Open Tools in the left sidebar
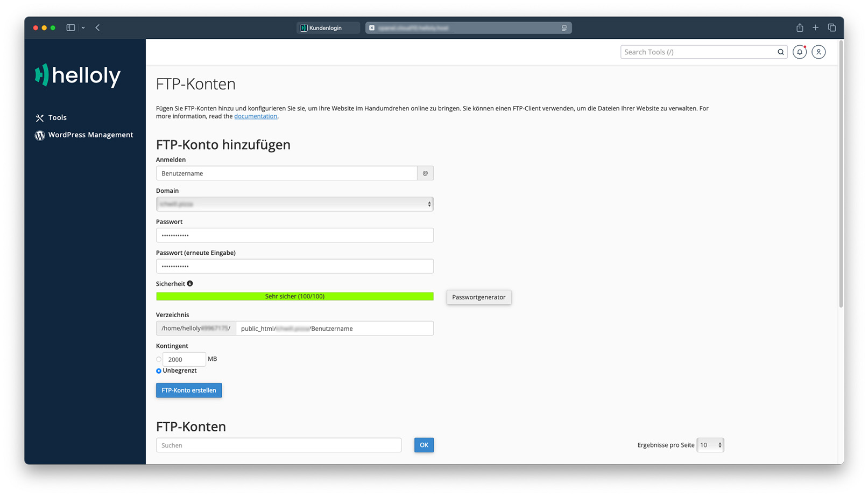Viewport: 868px width, 496px height. coord(57,117)
